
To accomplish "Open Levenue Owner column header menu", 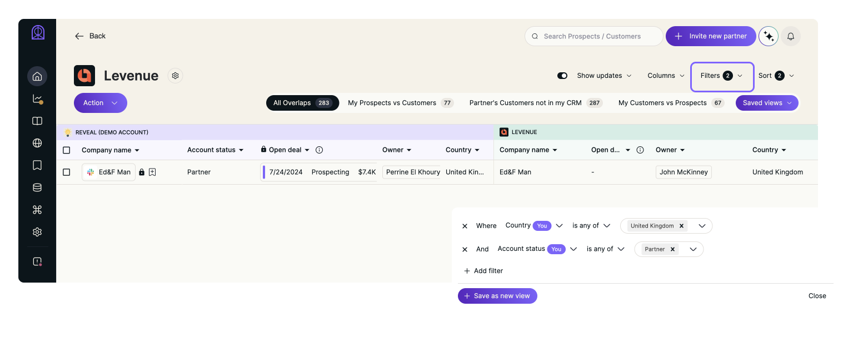I will [x=670, y=150].
